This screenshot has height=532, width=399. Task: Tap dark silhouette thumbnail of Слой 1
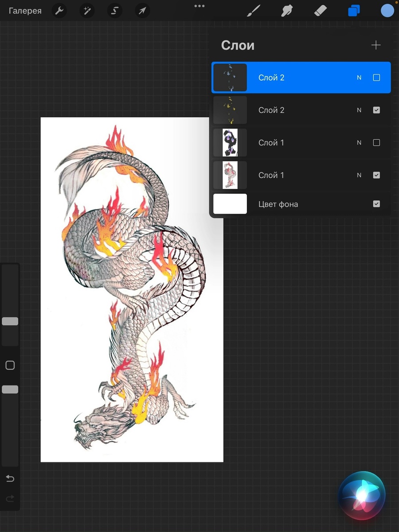coord(230,143)
